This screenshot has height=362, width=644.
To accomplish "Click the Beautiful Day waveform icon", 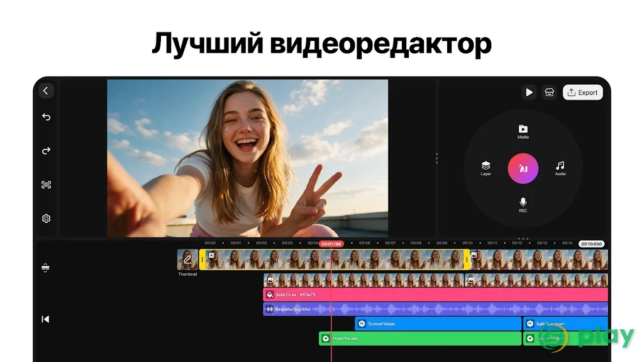I will point(270,309).
